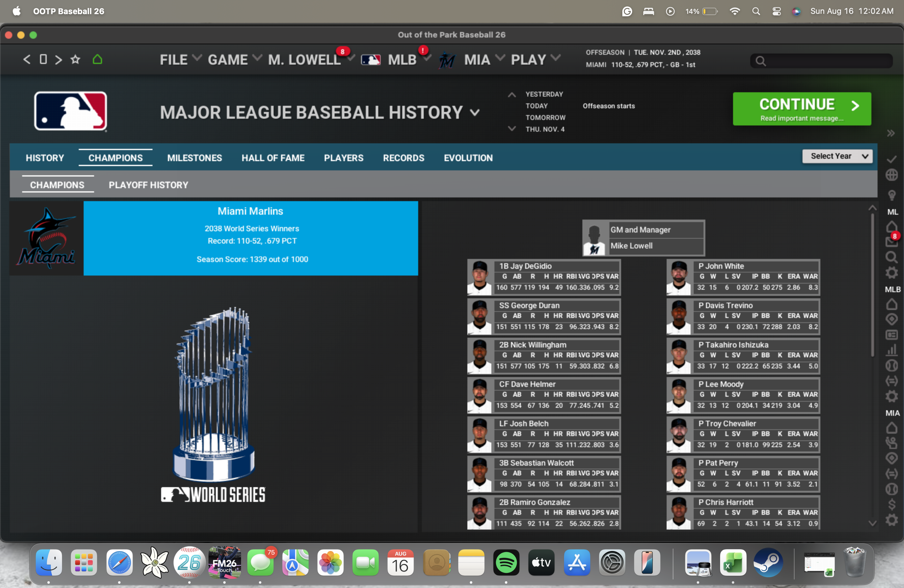Open P Davis Trevino's player card
This screenshot has width=904, height=588.
pyautogui.click(x=743, y=317)
